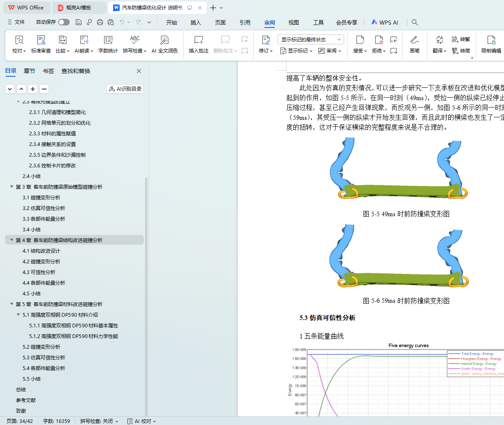Collapse the 第 5 章 outline section
504x425 pixels.
(12, 304)
